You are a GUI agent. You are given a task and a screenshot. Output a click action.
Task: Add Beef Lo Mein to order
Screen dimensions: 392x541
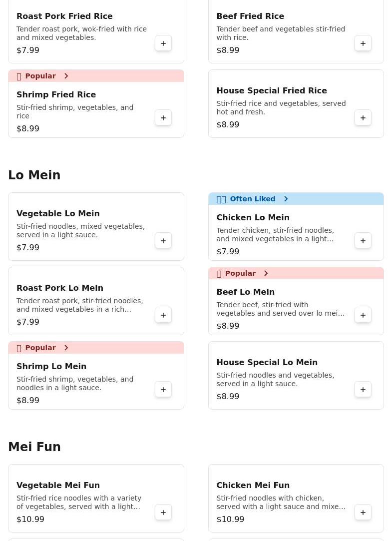click(x=363, y=315)
